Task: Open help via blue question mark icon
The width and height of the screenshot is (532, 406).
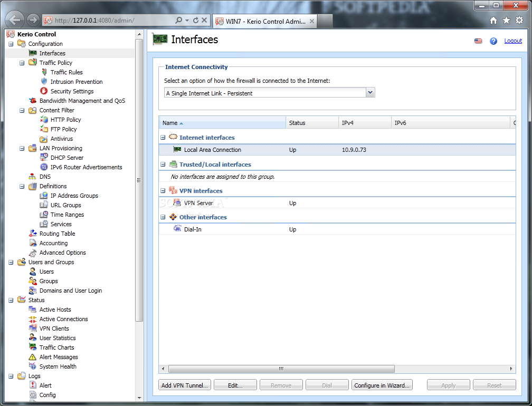Action: pos(493,41)
